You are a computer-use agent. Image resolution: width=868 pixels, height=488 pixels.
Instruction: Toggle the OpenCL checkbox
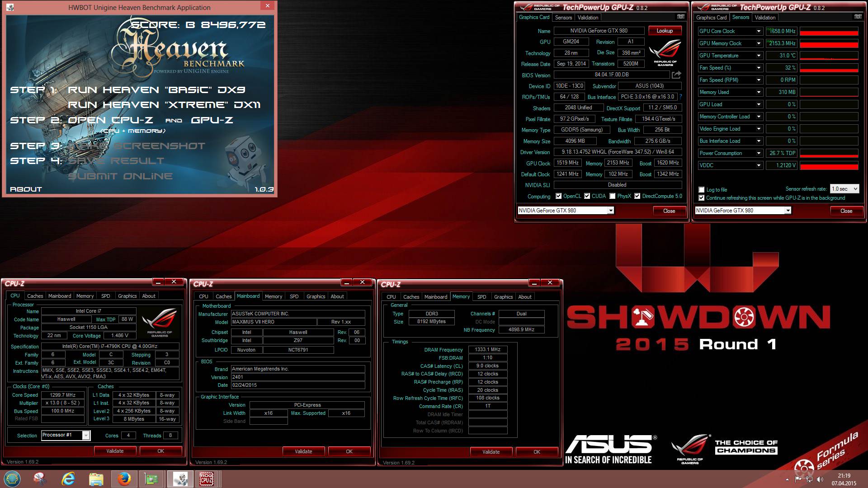click(x=558, y=196)
